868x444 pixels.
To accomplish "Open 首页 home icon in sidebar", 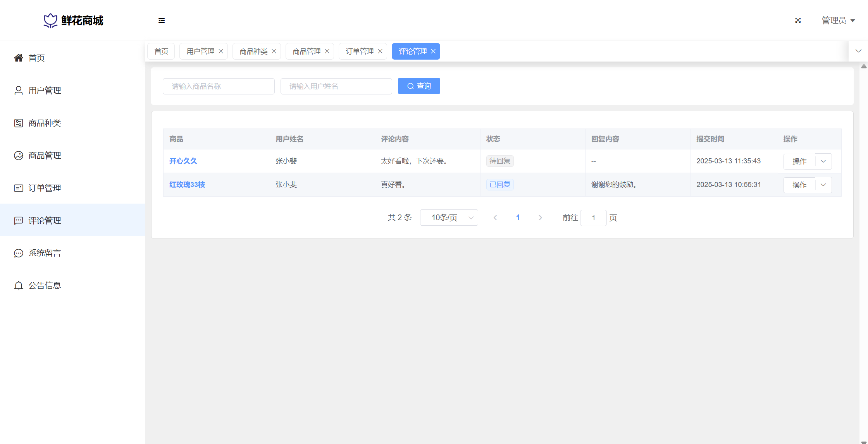I will (19, 58).
